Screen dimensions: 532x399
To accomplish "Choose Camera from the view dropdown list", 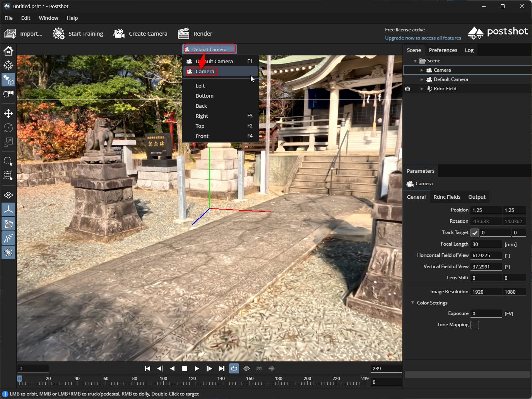I will pyautogui.click(x=205, y=72).
